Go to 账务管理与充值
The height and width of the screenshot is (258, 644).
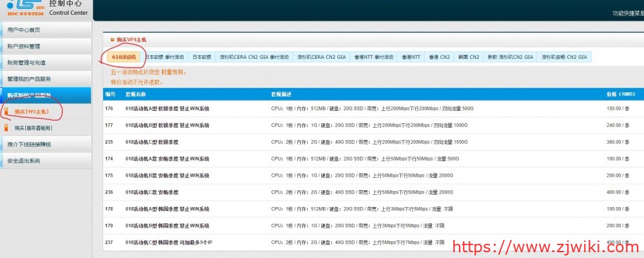tap(26, 63)
